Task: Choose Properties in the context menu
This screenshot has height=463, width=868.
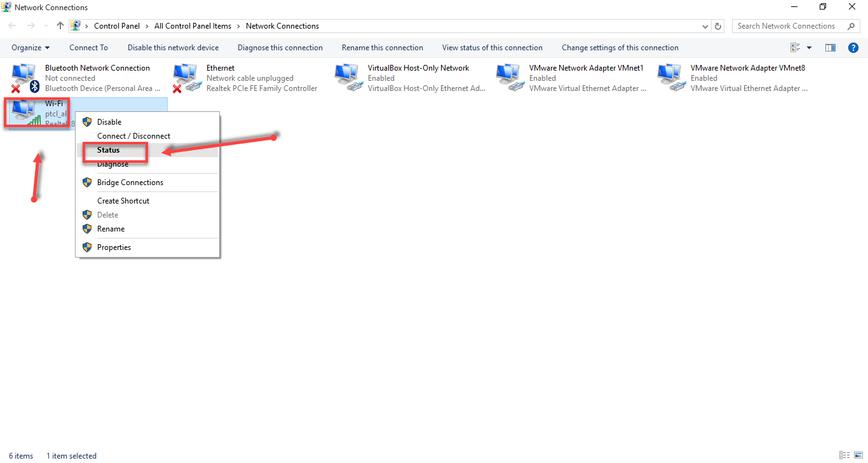Action: point(114,247)
